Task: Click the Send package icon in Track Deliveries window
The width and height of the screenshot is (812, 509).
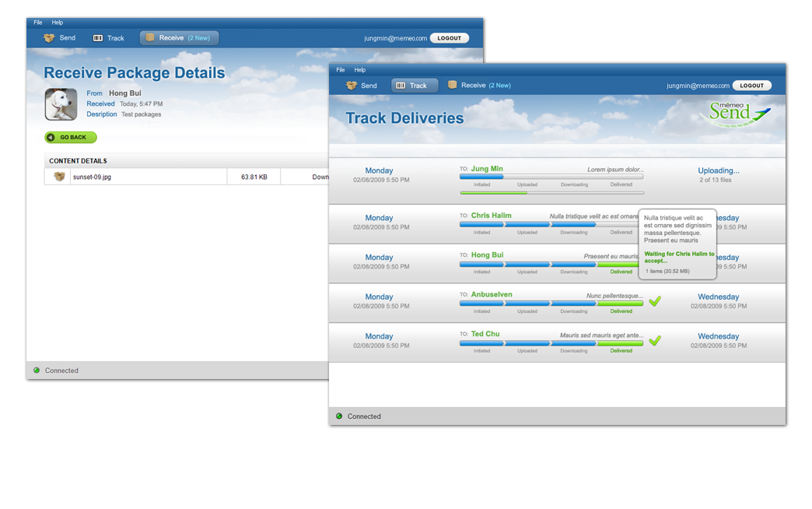Action: point(352,86)
